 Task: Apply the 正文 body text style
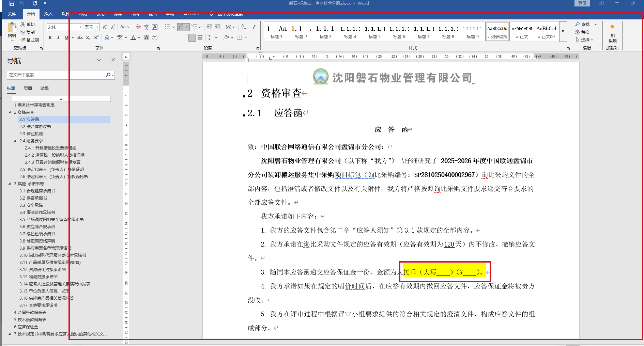(x=522, y=32)
